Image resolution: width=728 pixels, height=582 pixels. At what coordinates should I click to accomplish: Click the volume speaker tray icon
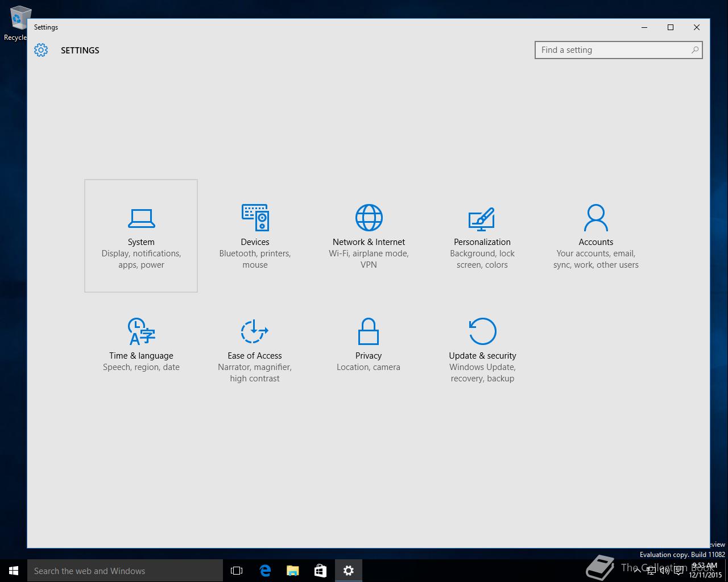[665, 571]
